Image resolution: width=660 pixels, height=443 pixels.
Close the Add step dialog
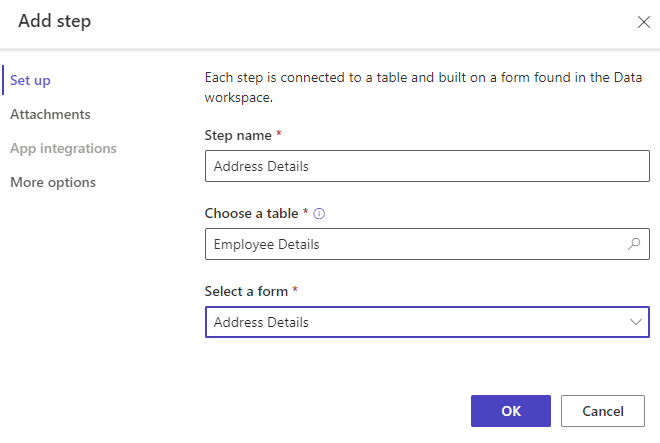pos(644,22)
